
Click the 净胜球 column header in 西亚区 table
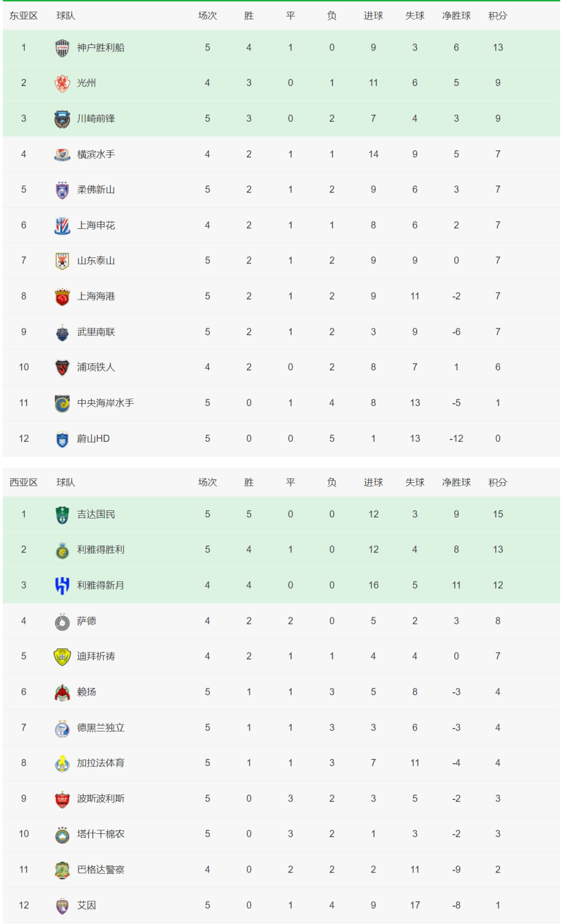456,482
